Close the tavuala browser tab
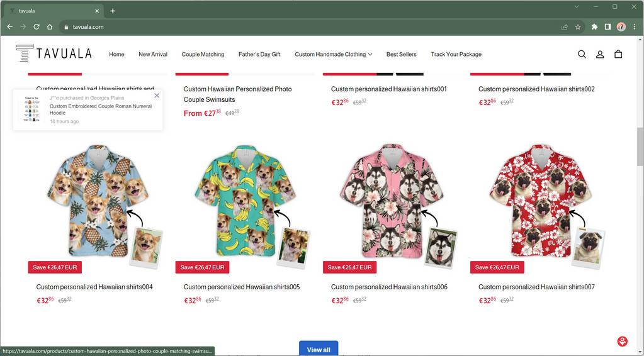This screenshot has width=644, height=356. tap(97, 11)
